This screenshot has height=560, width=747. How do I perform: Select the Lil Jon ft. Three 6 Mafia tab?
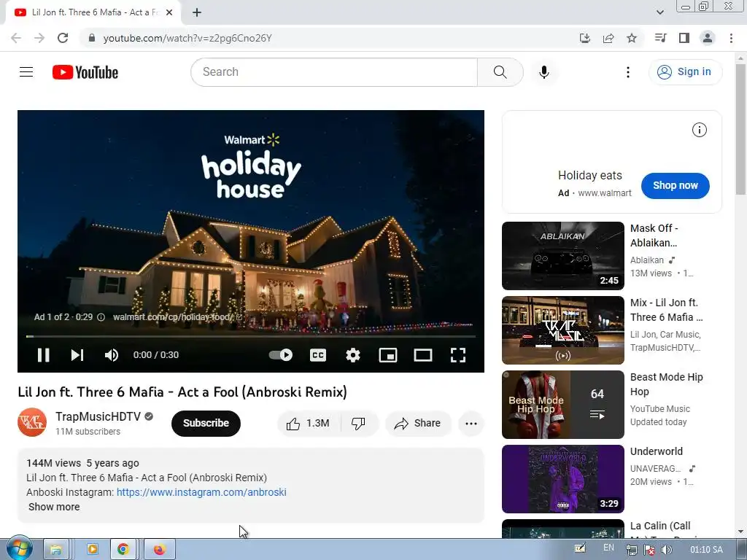point(93,13)
